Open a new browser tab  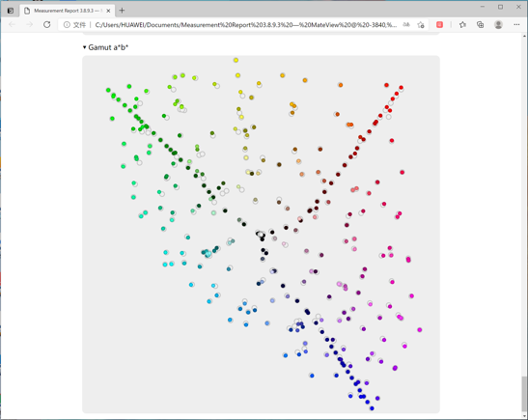tap(122, 11)
